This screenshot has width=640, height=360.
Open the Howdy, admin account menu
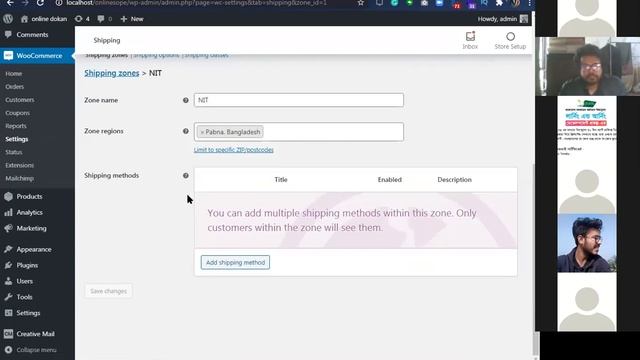tap(502, 19)
